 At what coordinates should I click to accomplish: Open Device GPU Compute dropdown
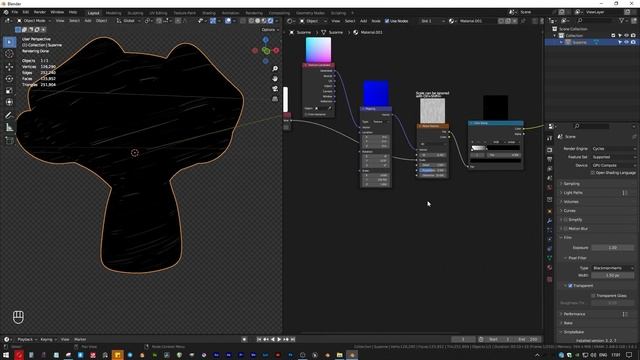coord(613,165)
